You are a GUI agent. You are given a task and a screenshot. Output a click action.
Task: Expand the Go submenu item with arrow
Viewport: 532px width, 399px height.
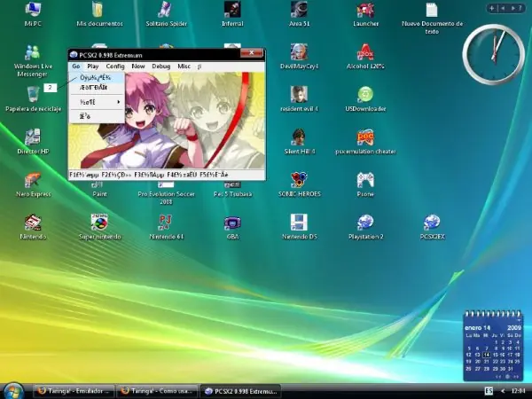(97, 102)
